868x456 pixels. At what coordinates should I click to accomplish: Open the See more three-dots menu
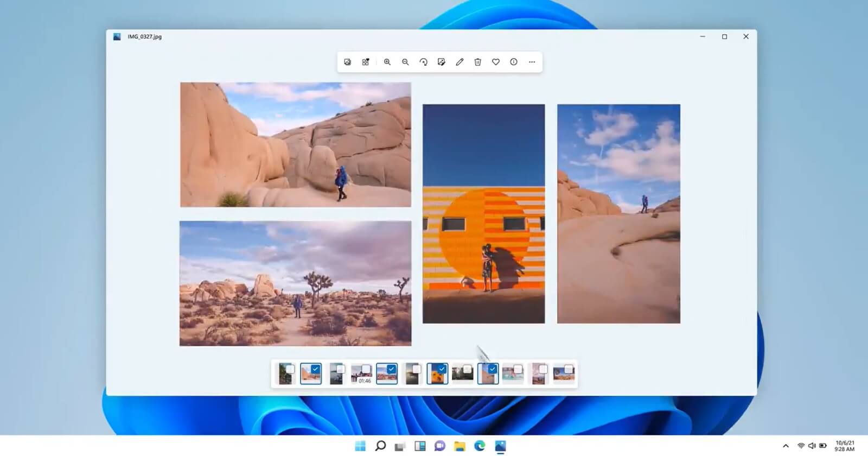click(x=532, y=62)
